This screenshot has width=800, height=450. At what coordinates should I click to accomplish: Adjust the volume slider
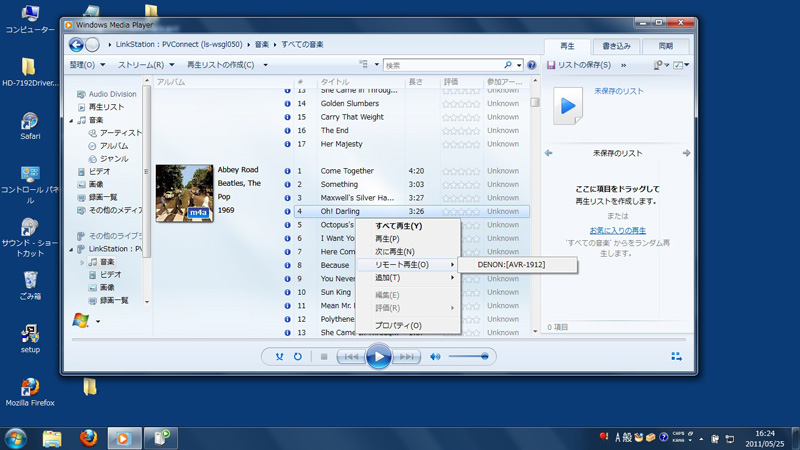pyautogui.click(x=468, y=357)
